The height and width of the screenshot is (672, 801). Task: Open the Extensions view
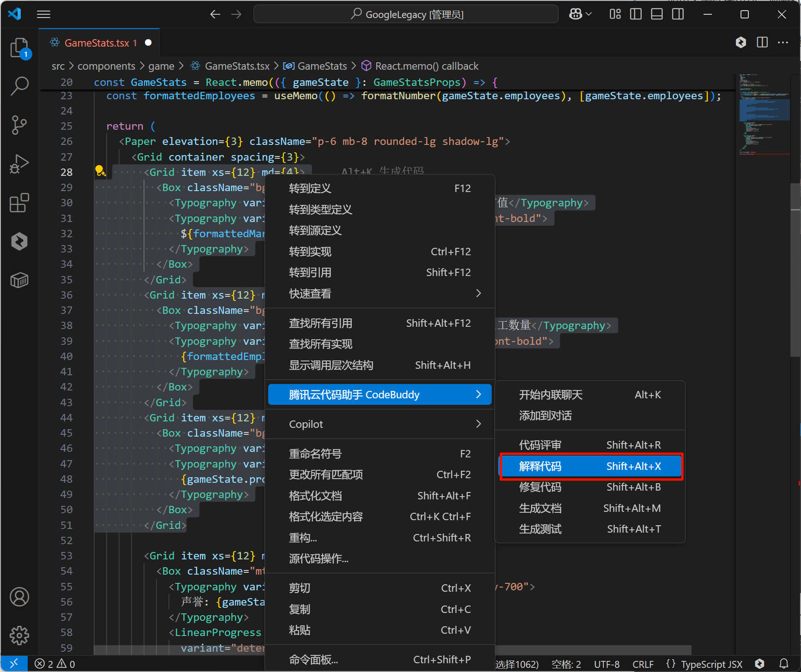coord(19,203)
